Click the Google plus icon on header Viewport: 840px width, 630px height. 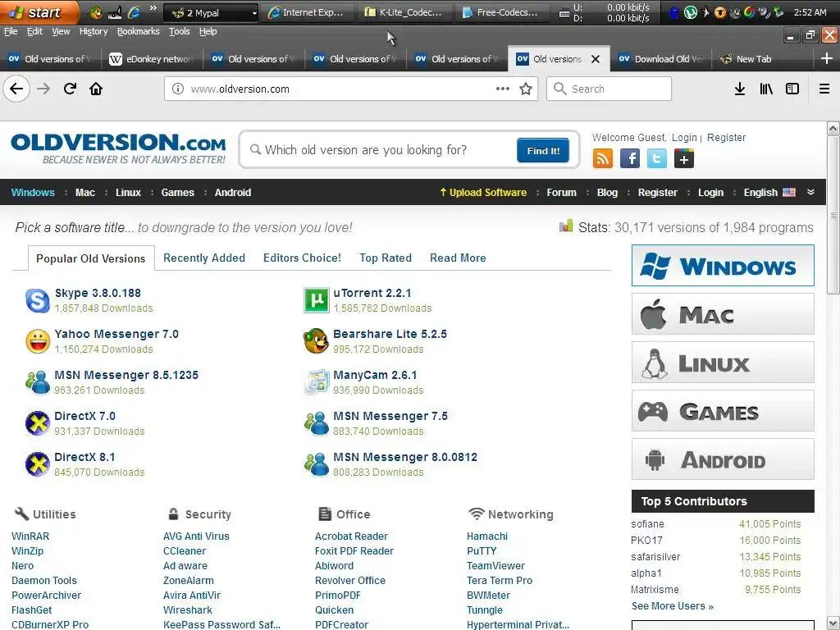click(x=683, y=158)
